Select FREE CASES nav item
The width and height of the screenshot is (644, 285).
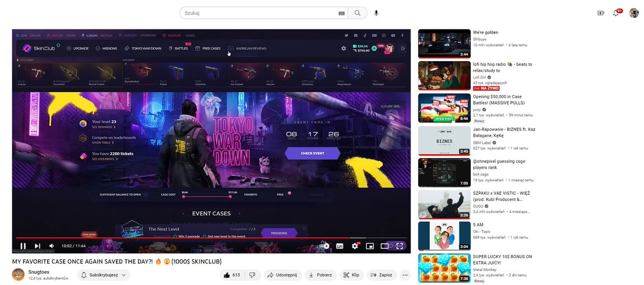pos(208,48)
